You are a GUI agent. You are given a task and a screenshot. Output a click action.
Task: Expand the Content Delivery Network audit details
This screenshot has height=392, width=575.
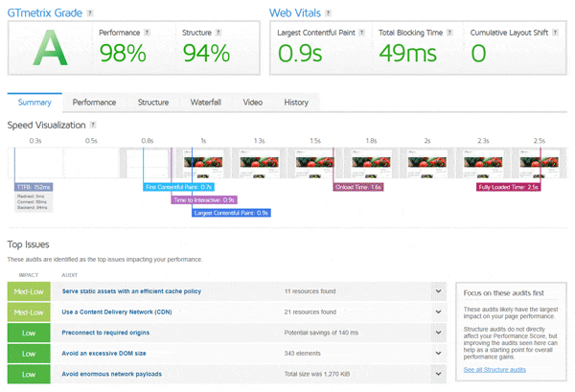pos(438,311)
